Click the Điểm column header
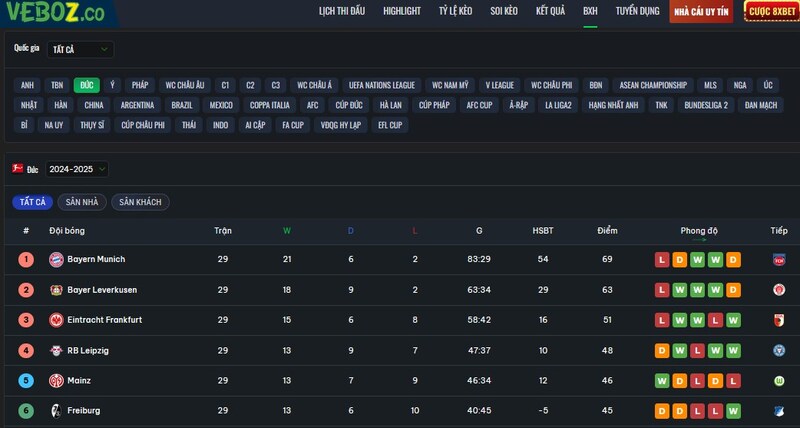This screenshot has height=428, width=800. (607, 231)
